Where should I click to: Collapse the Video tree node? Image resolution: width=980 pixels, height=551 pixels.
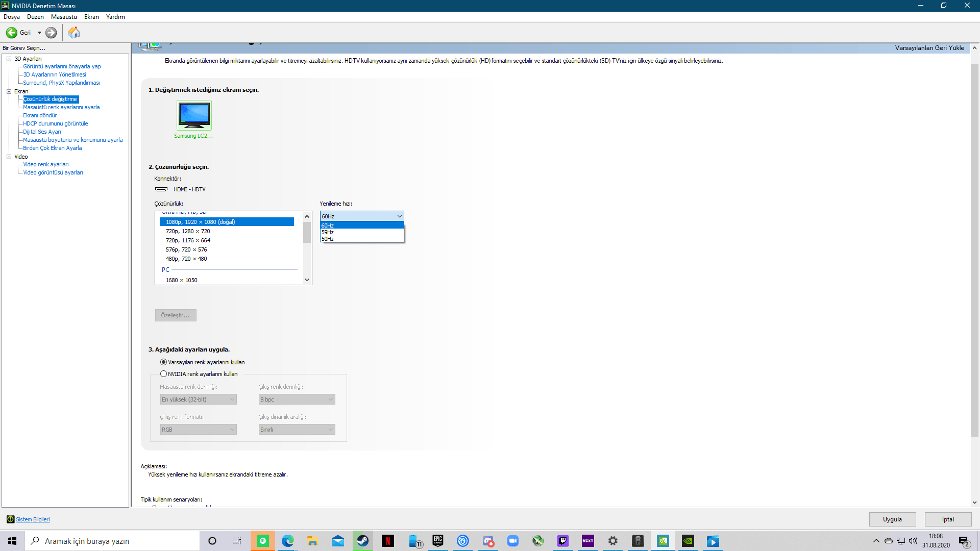[x=9, y=157]
